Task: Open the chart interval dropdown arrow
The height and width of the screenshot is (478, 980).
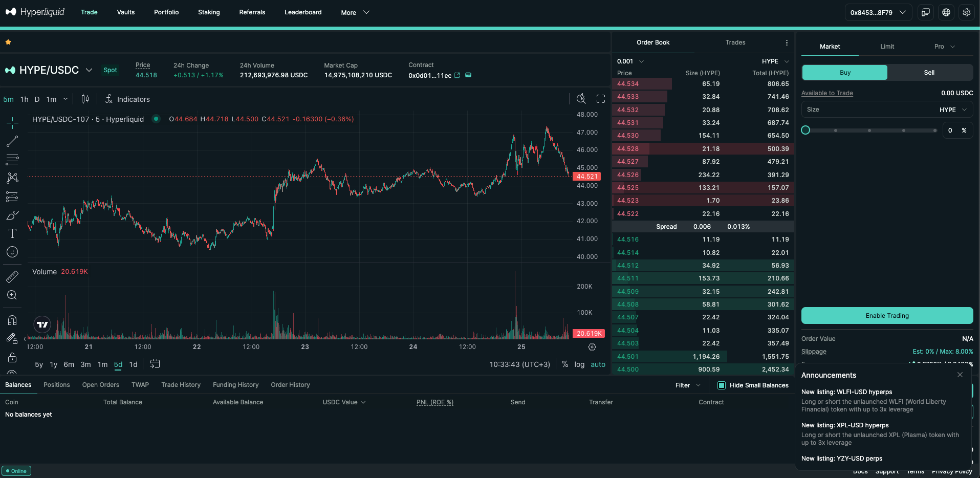Action: 66,99
